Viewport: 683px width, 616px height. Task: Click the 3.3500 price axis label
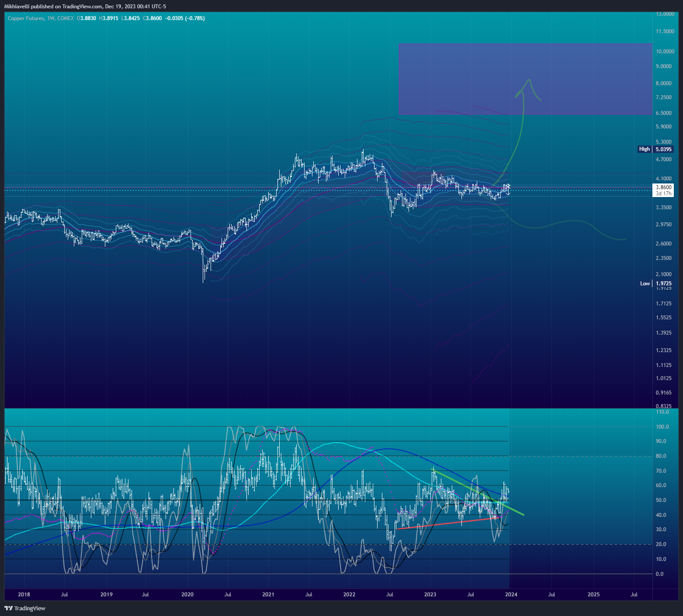664,208
